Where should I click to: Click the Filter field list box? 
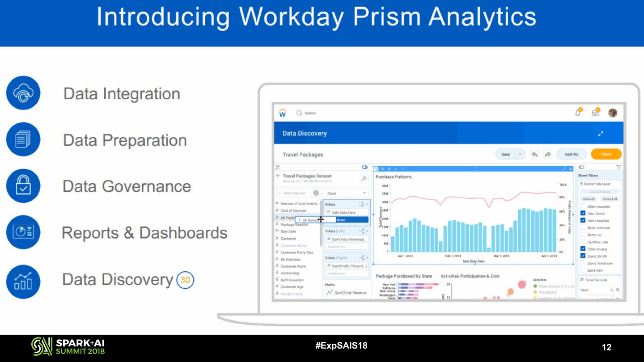[293, 193]
